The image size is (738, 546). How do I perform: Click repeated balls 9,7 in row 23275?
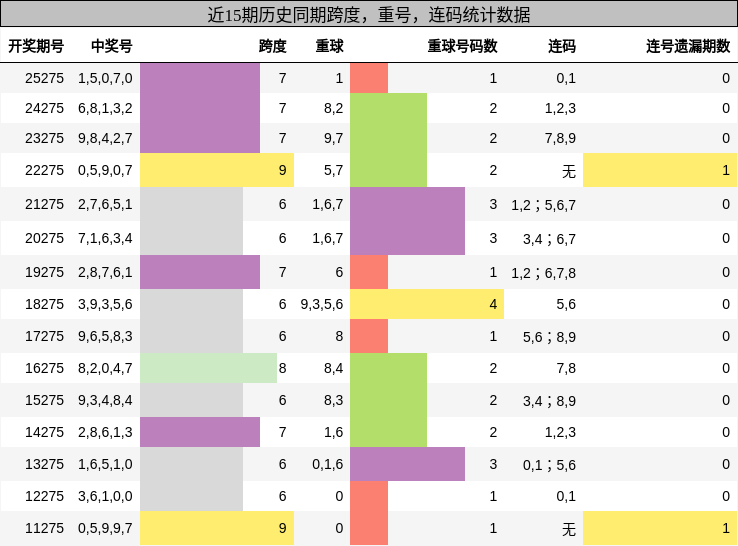tap(334, 138)
